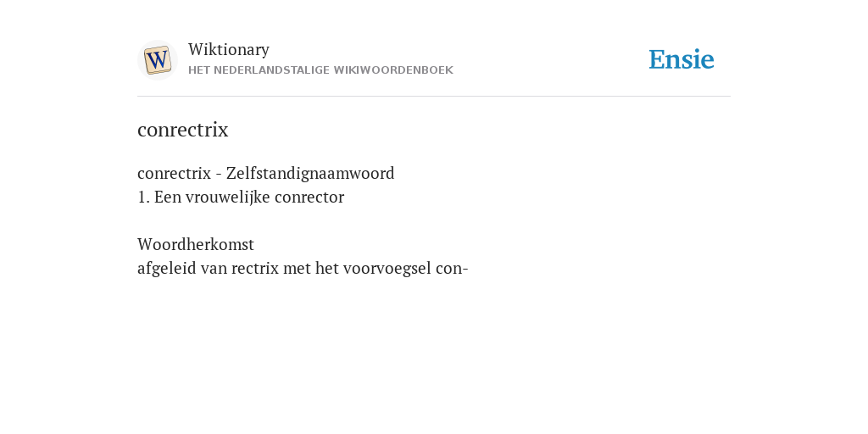This screenshot has height=434, width=868.
Task: Click the word 'met' in the etymology line
Action: (x=298, y=269)
